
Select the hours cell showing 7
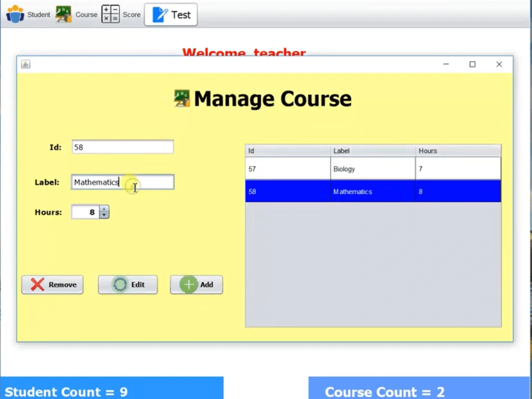pos(459,169)
